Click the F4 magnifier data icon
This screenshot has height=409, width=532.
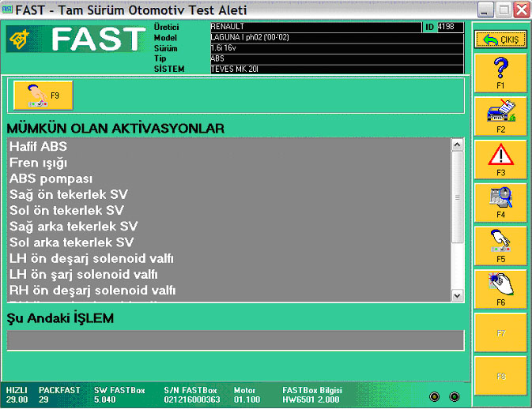coord(500,201)
